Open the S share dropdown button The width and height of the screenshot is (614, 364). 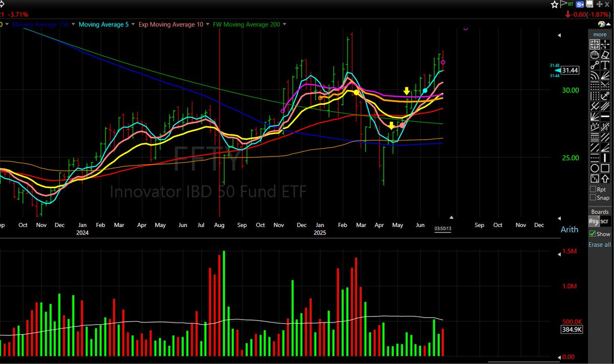[x=581, y=5]
